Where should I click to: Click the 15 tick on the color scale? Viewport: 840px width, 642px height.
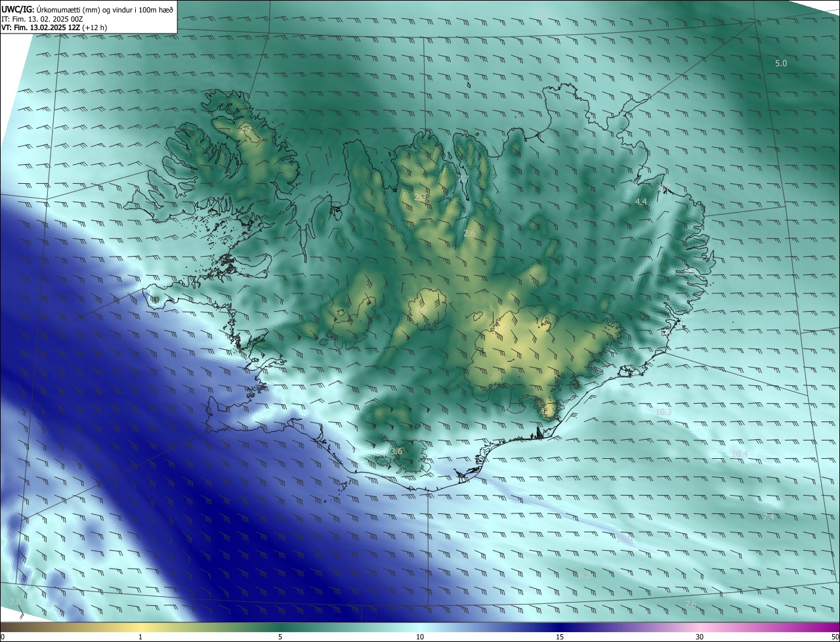[560, 637]
